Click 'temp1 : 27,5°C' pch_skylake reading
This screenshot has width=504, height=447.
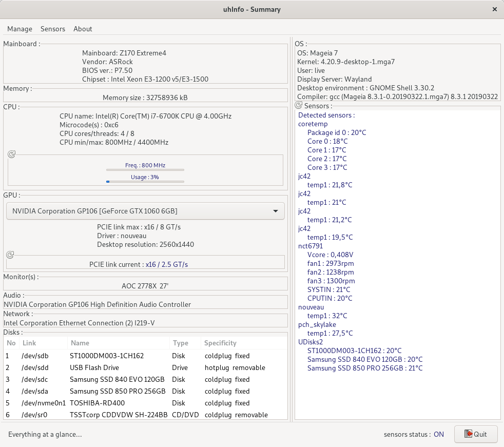click(x=330, y=333)
